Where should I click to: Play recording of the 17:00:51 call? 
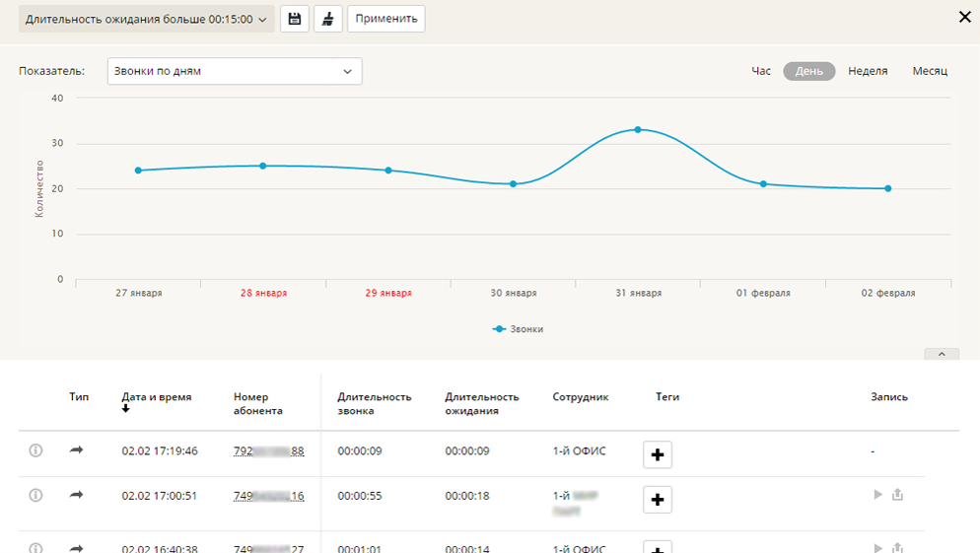[877, 495]
